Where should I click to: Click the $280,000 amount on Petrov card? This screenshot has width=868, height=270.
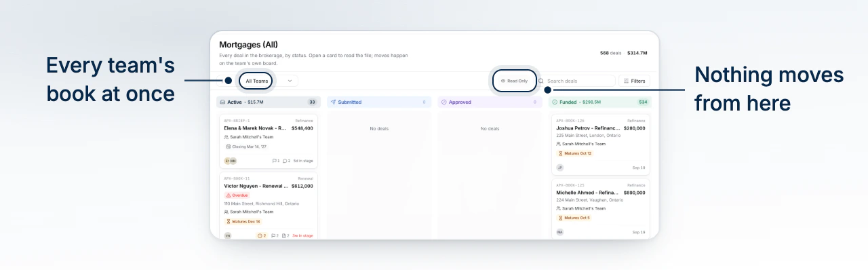click(x=634, y=128)
